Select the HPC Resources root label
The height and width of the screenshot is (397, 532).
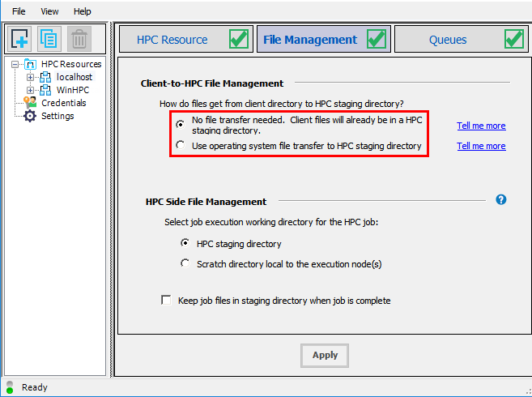point(71,64)
